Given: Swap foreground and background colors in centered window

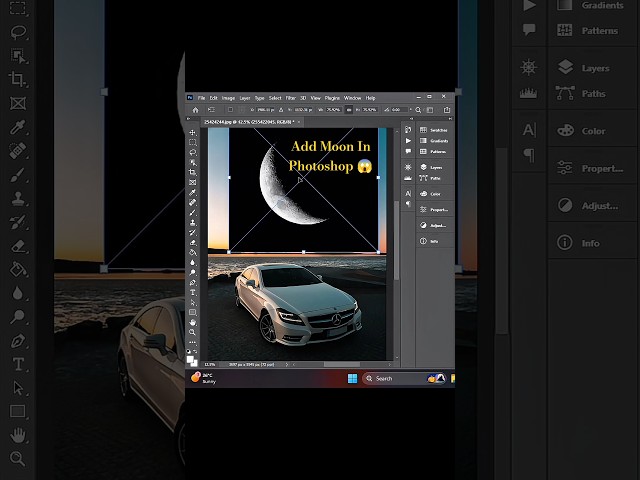Looking at the screenshot, I should pyautogui.click(x=195, y=351).
